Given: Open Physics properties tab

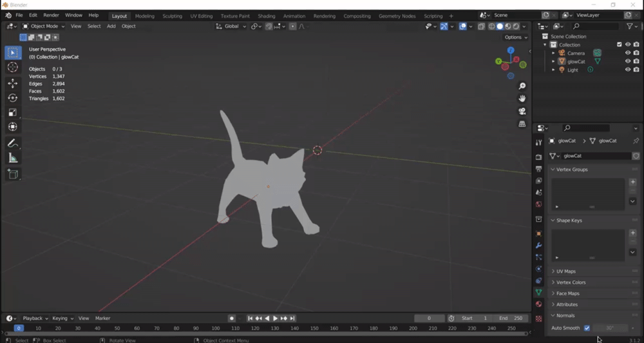Looking at the screenshot, I should coord(539,269).
